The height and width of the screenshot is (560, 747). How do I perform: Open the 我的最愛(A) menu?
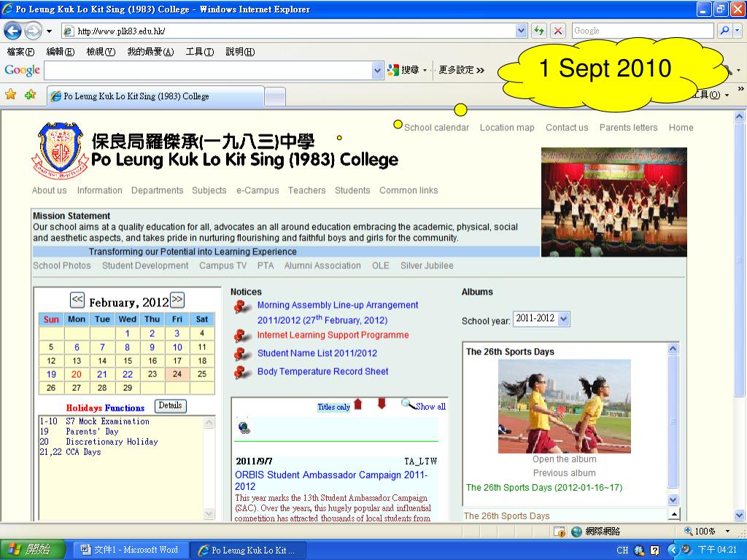pyautogui.click(x=150, y=52)
